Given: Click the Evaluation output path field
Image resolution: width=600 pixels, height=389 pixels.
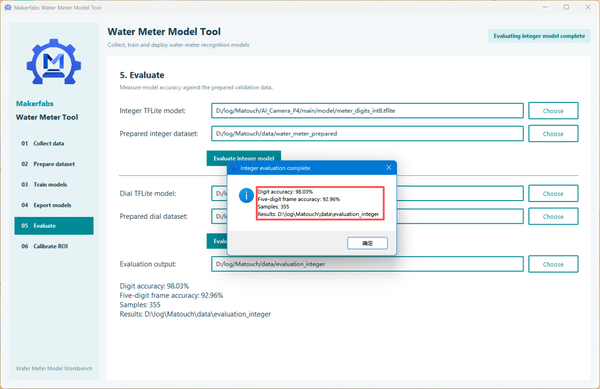Looking at the screenshot, I should point(367,264).
